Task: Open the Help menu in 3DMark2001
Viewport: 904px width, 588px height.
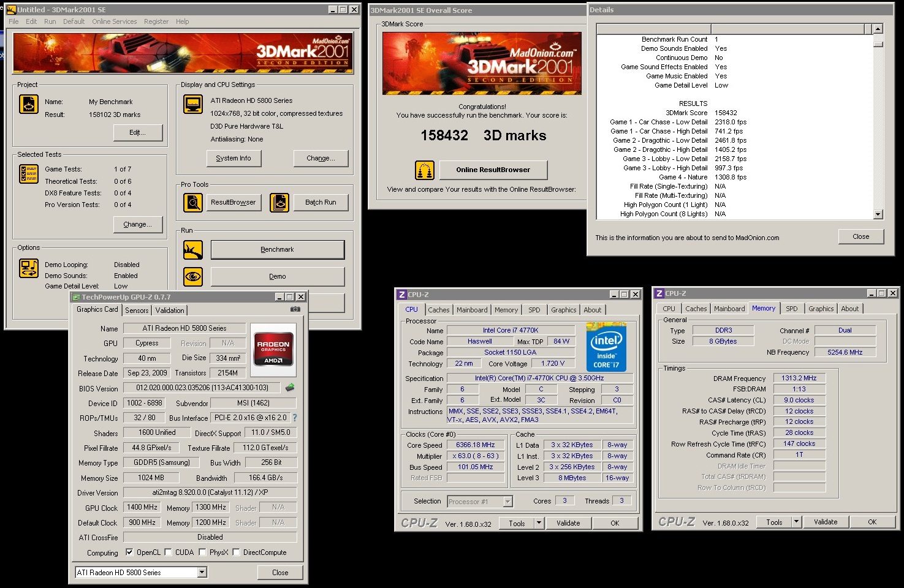Action: (183, 21)
